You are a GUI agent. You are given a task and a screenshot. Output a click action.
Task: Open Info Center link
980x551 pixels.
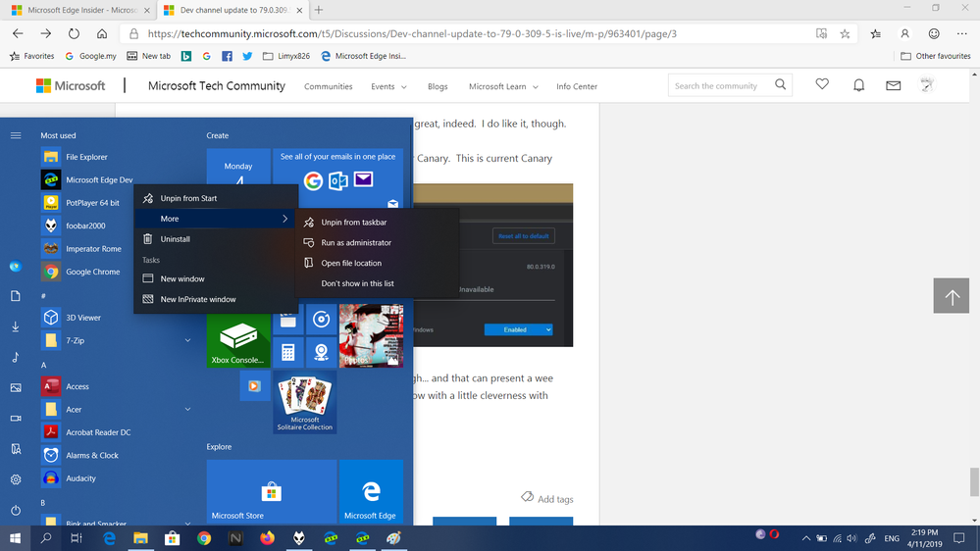pyautogui.click(x=577, y=86)
